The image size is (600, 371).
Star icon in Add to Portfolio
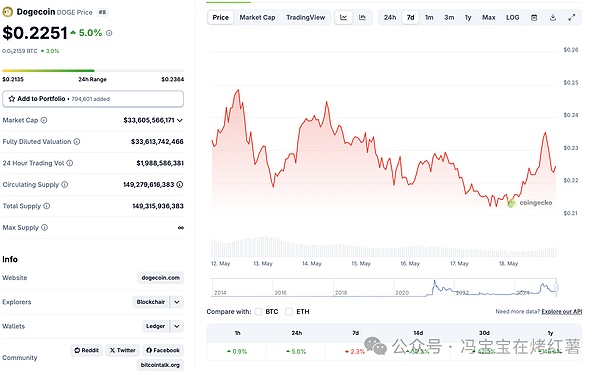pyautogui.click(x=12, y=99)
